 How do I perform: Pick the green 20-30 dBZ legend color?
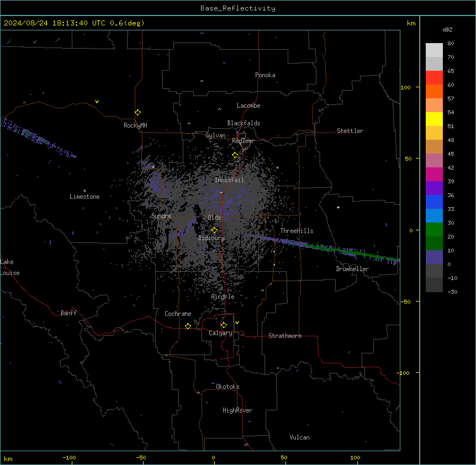[x=434, y=230]
